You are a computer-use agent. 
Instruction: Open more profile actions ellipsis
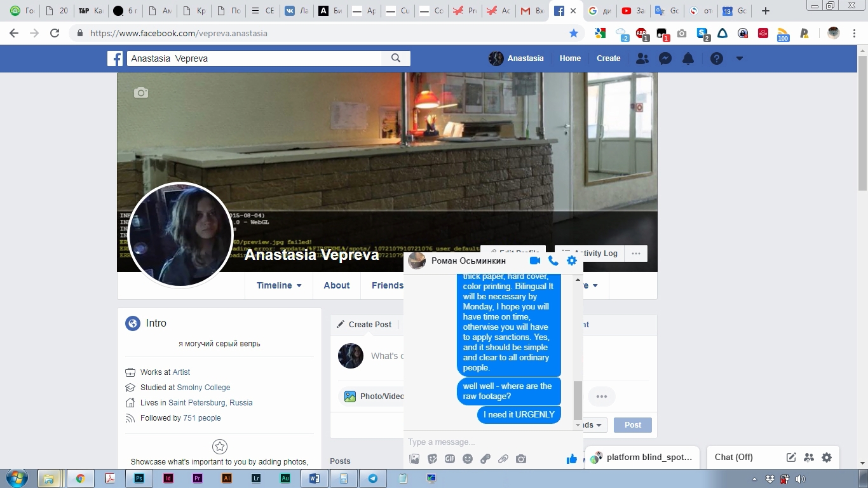tap(636, 254)
